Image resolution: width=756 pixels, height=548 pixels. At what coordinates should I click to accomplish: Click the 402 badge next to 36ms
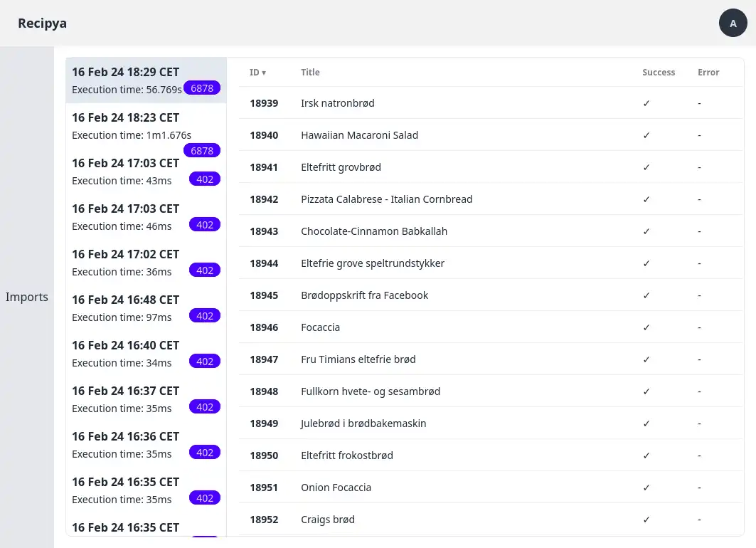tap(205, 270)
